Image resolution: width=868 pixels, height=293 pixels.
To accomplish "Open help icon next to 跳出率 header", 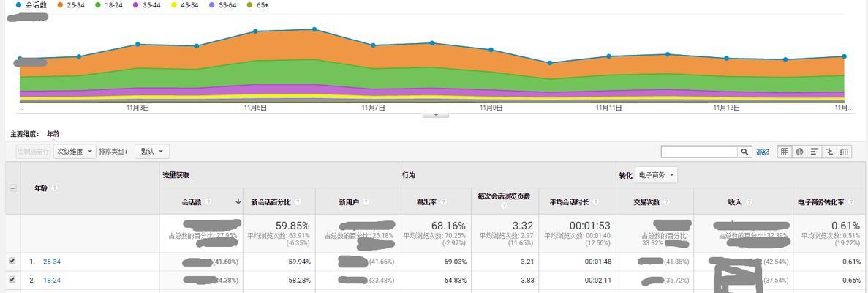I will click(x=444, y=202).
